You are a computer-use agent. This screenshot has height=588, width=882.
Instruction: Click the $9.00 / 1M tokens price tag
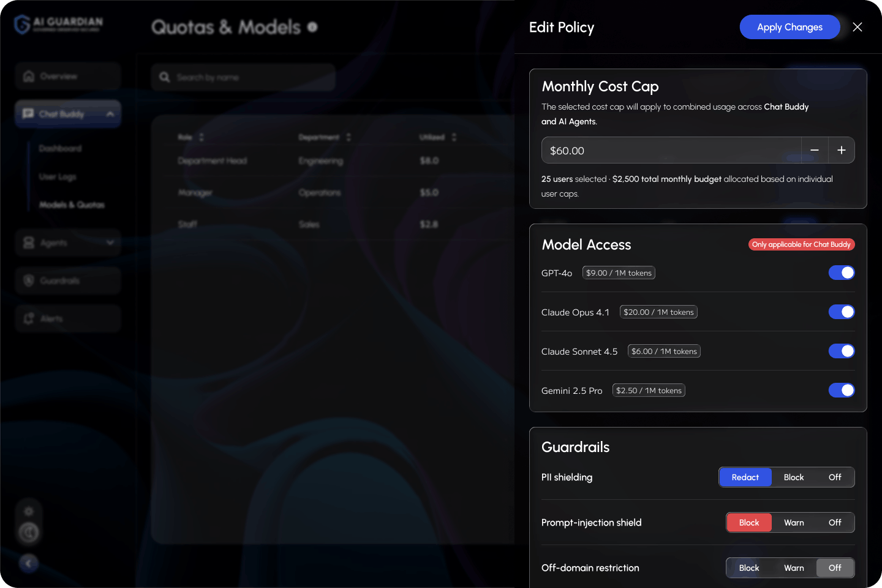click(619, 273)
